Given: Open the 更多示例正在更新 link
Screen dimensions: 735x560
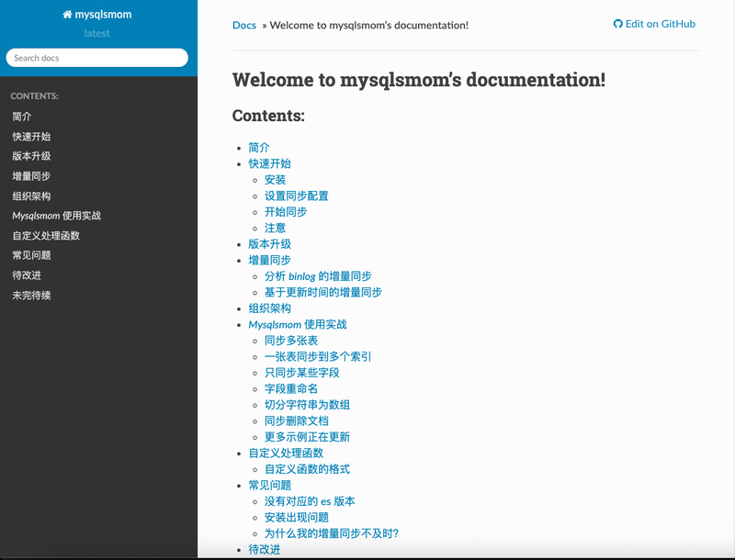Looking at the screenshot, I should [308, 437].
